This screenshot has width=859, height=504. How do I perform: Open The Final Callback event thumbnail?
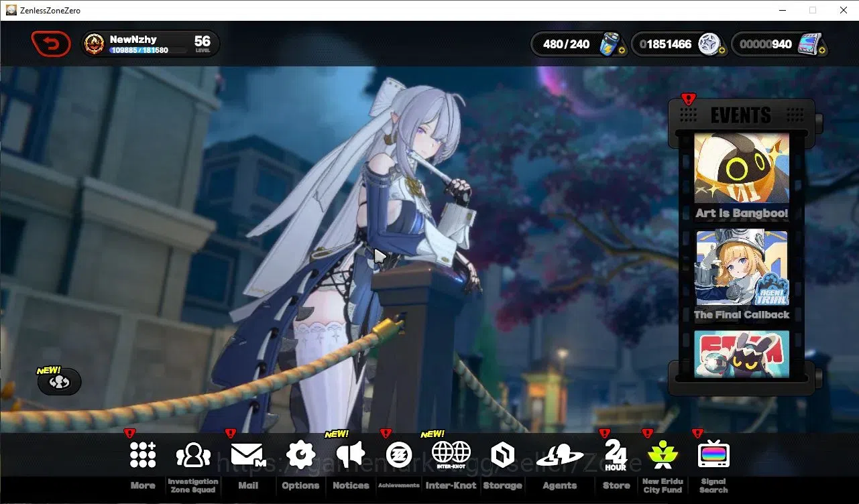click(742, 267)
